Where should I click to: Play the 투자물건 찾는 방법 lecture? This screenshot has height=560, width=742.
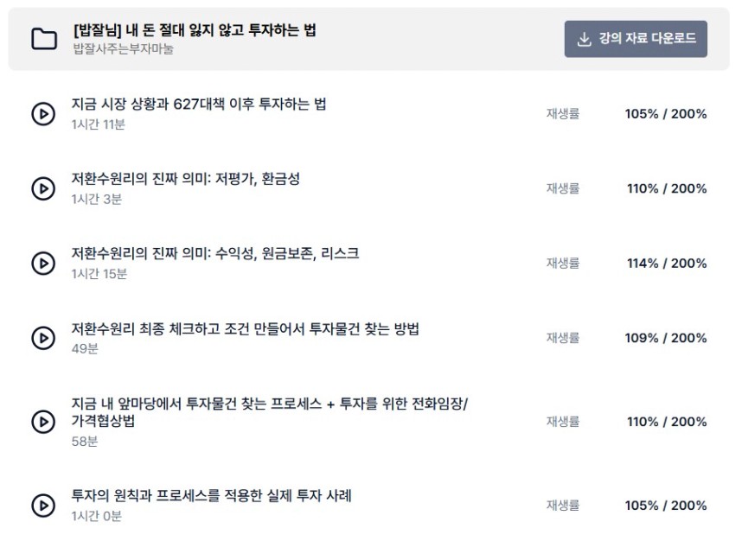43,338
